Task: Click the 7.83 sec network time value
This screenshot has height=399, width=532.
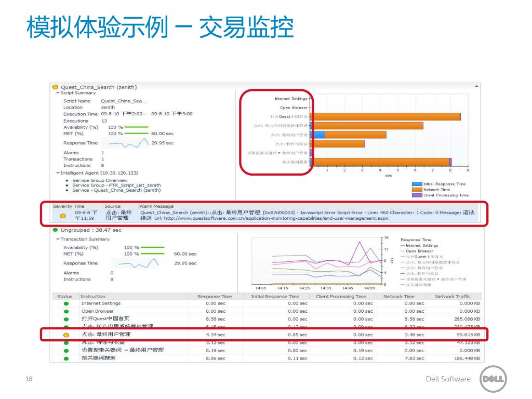Action: (x=414, y=358)
